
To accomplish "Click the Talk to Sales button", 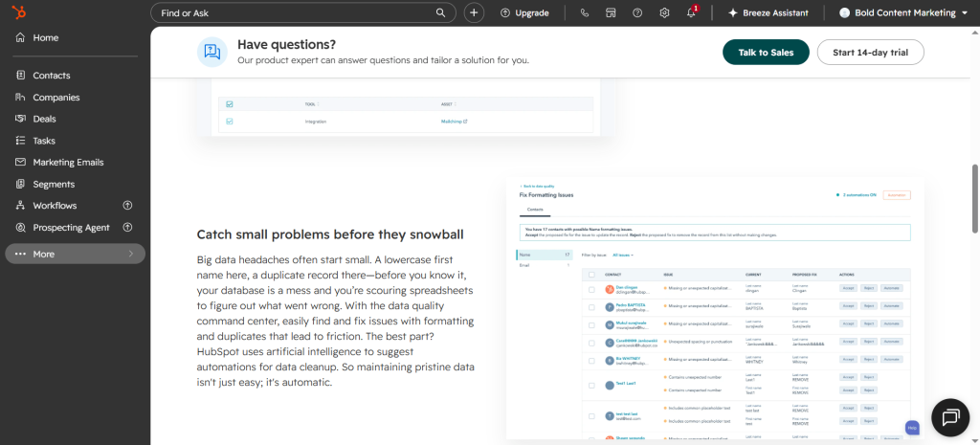I will pyautogui.click(x=766, y=53).
